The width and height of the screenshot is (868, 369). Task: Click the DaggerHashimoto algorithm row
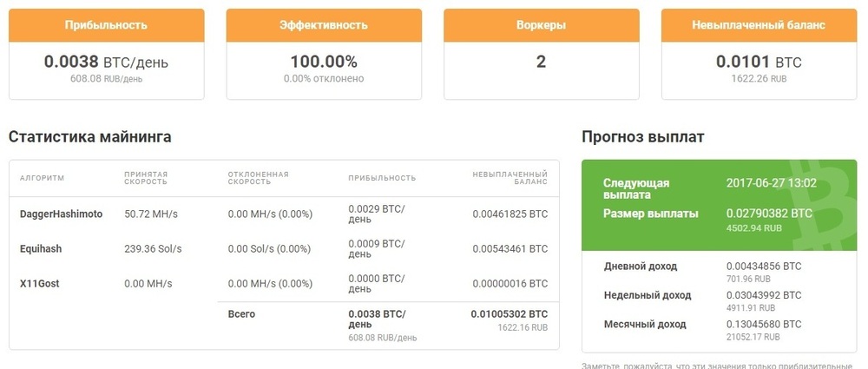[x=284, y=214]
